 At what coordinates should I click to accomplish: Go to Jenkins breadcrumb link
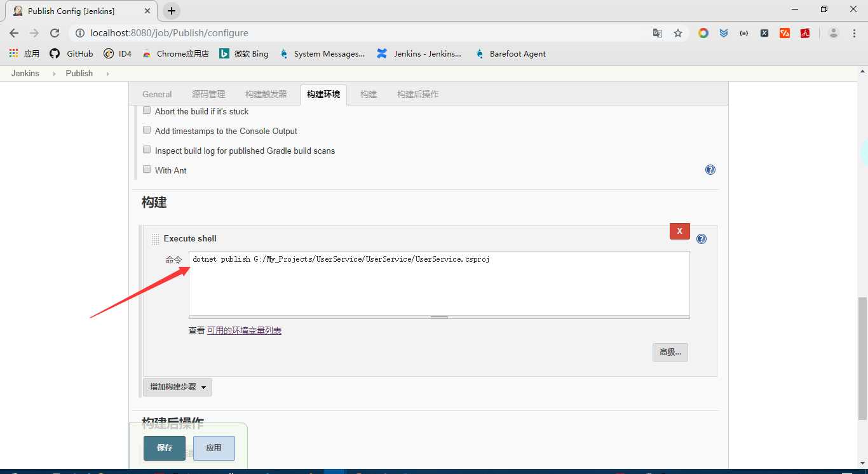25,74
